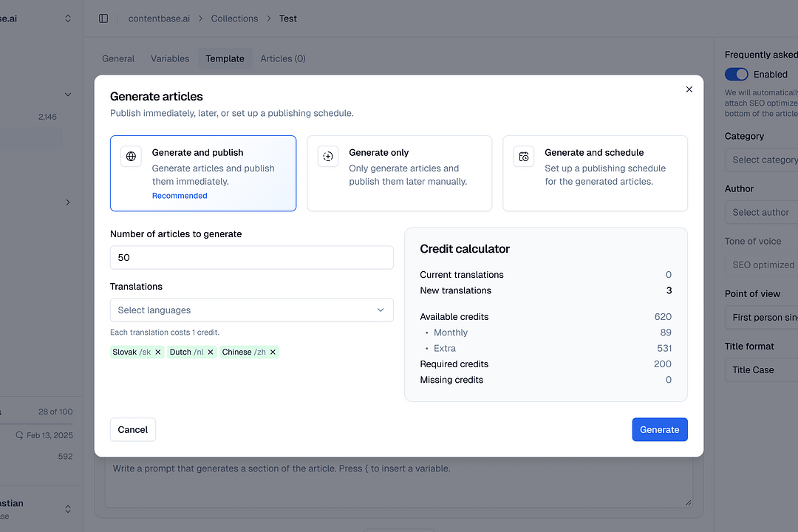
Task: Remove the Dutch /nl translation tag
Action: (x=211, y=352)
